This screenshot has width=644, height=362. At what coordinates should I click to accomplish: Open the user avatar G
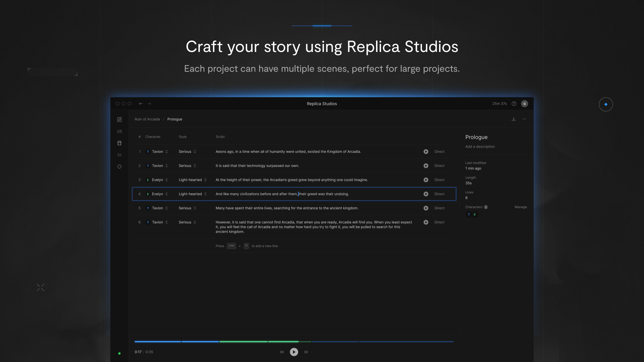(525, 104)
